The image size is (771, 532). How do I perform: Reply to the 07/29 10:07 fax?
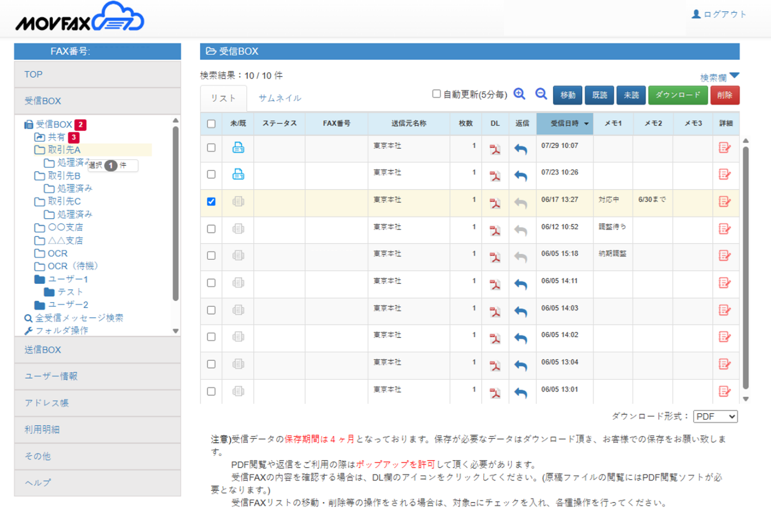[521, 149]
